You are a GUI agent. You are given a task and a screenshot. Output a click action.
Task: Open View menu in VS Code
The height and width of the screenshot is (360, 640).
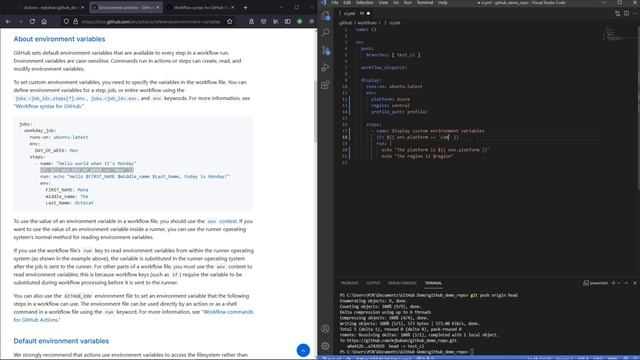click(383, 2)
